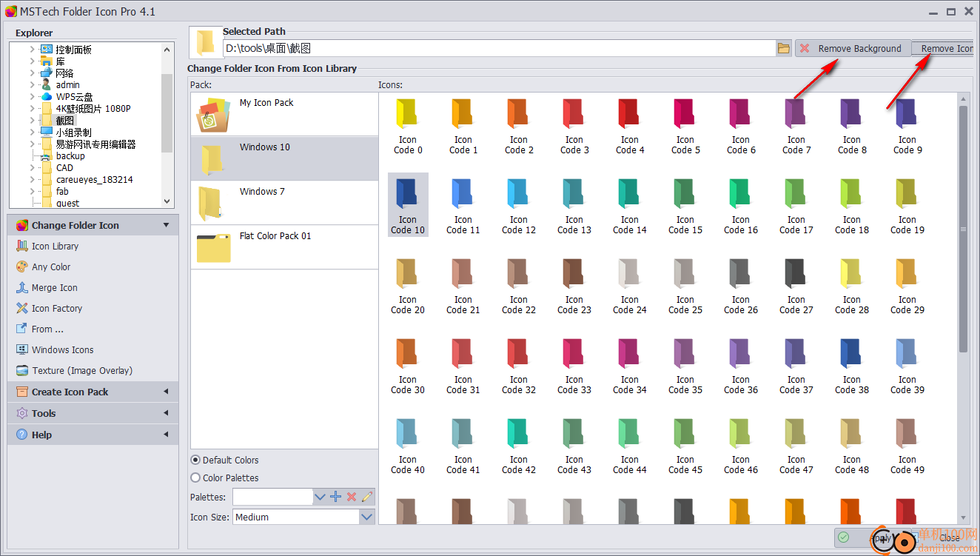Collapse the Change Folder Icon section
The height and width of the screenshot is (556, 980).
[x=166, y=225]
